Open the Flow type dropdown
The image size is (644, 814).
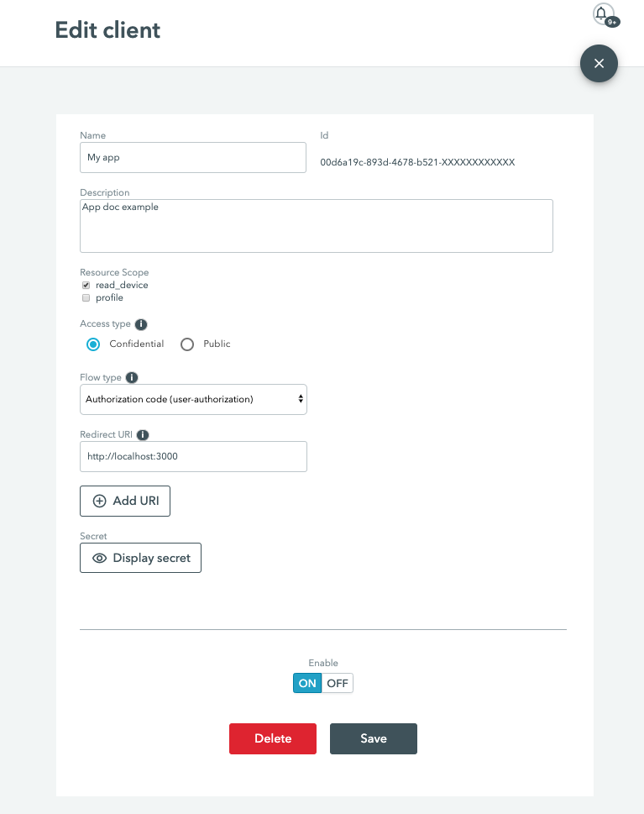(194, 399)
